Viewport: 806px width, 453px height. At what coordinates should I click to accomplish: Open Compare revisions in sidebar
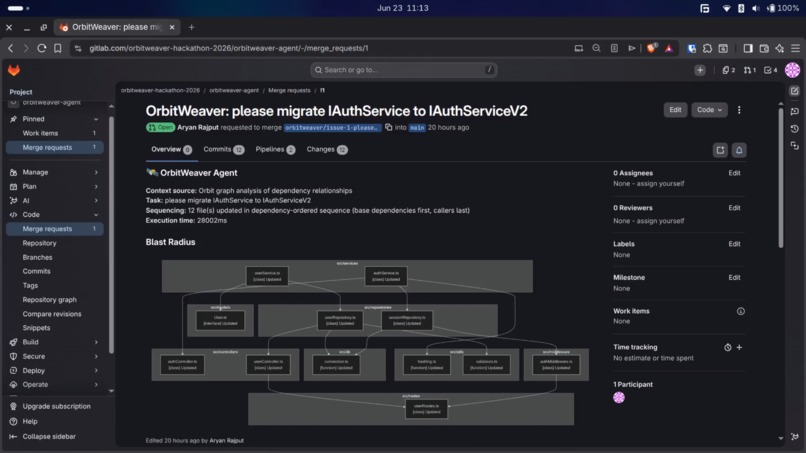pos(52,314)
